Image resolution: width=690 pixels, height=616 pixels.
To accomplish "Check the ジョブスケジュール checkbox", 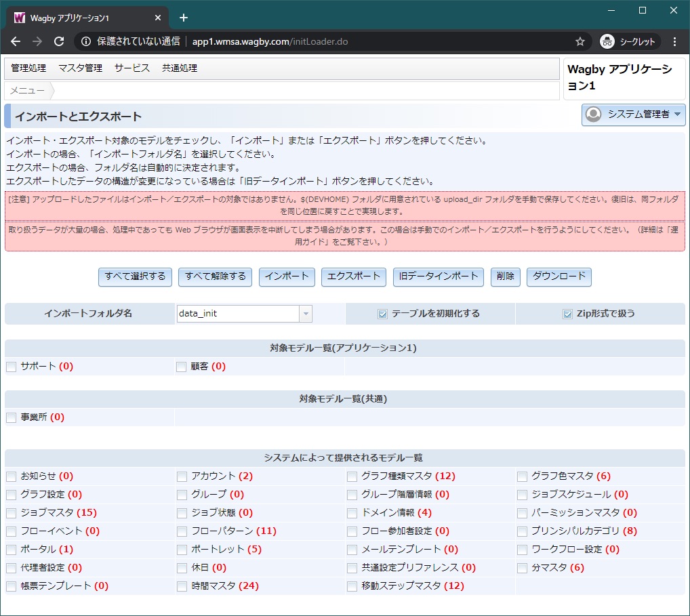I will tap(523, 495).
